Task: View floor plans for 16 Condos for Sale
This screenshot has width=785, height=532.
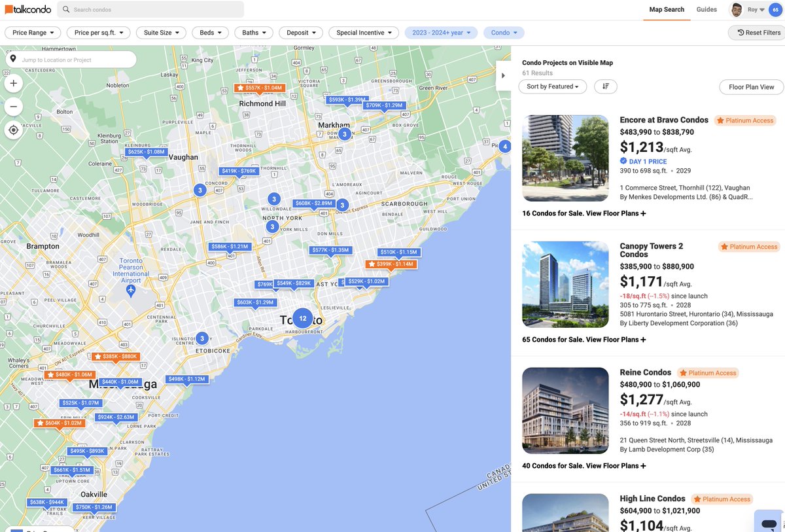Action: pyautogui.click(x=584, y=213)
